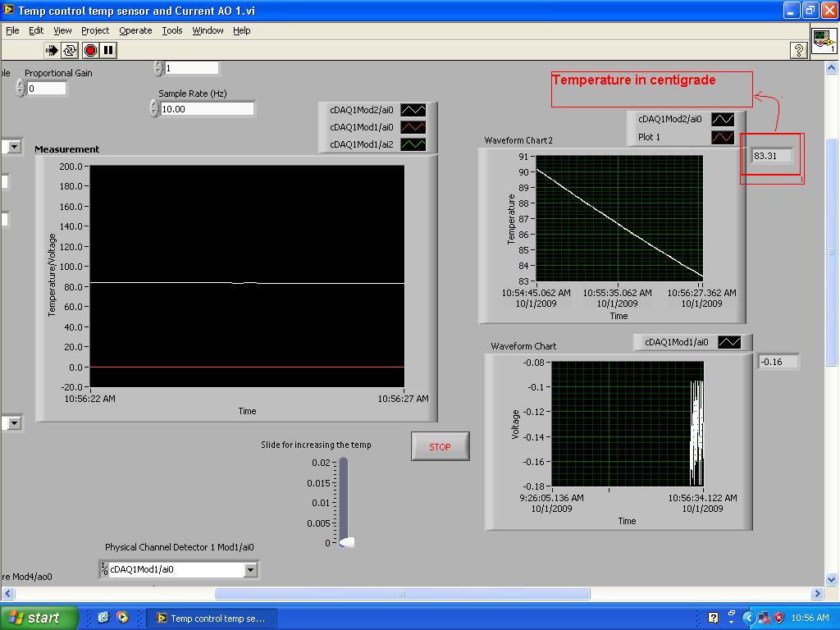Click the Windows start button
The image size is (840, 630).
point(39,618)
